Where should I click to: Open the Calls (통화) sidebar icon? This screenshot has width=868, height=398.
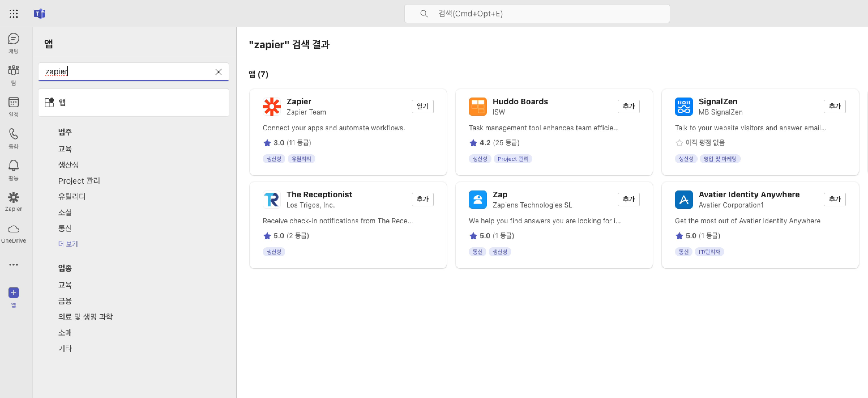[13, 138]
